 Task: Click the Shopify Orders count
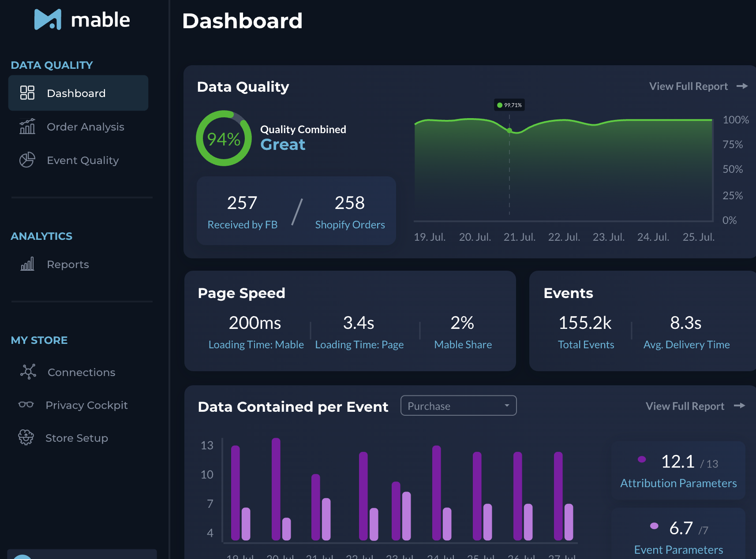click(349, 203)
